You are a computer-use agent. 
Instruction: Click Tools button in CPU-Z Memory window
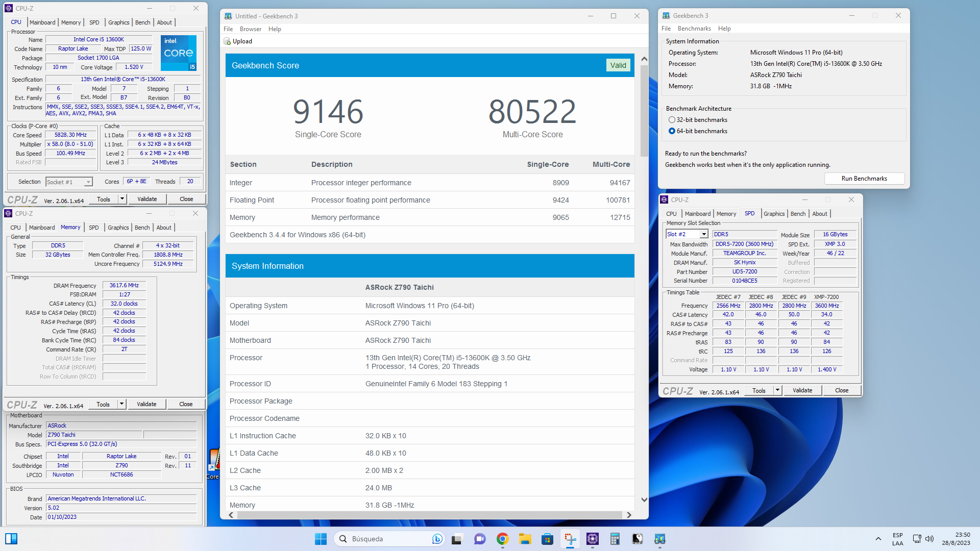(103, 404)
